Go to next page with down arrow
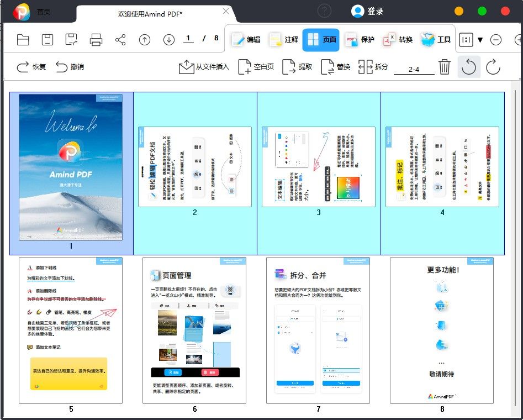Image resolution: width=523 pixels, height=420 pixels. coord(169,40)
